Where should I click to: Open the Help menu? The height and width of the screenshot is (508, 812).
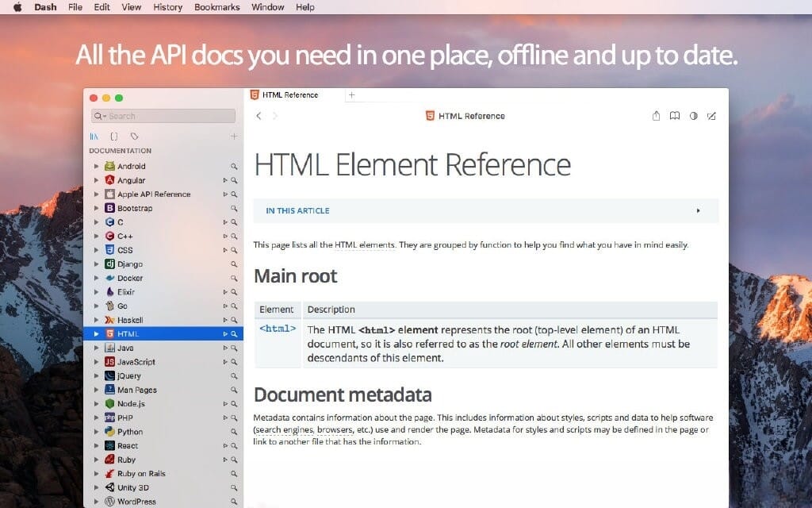click(305, 7)
